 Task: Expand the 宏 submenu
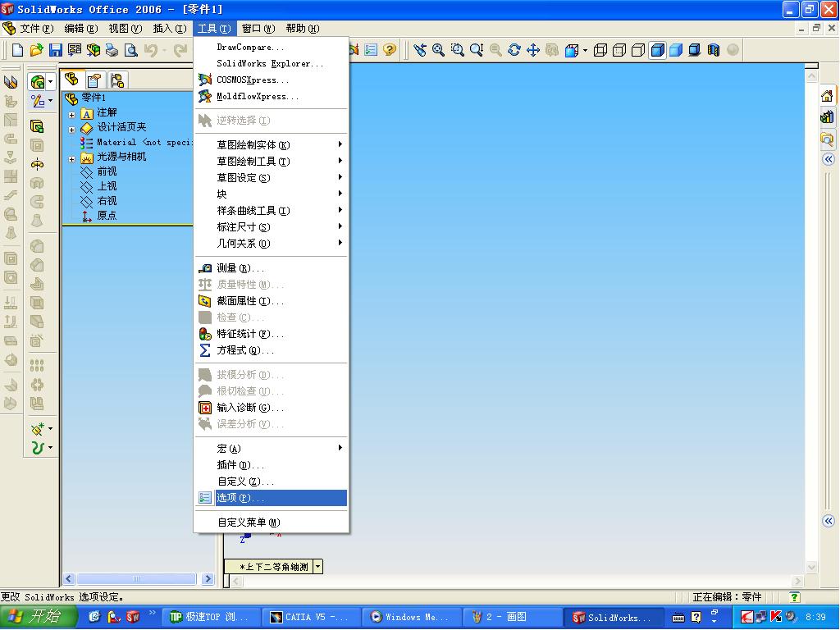[x=272, y=449]
